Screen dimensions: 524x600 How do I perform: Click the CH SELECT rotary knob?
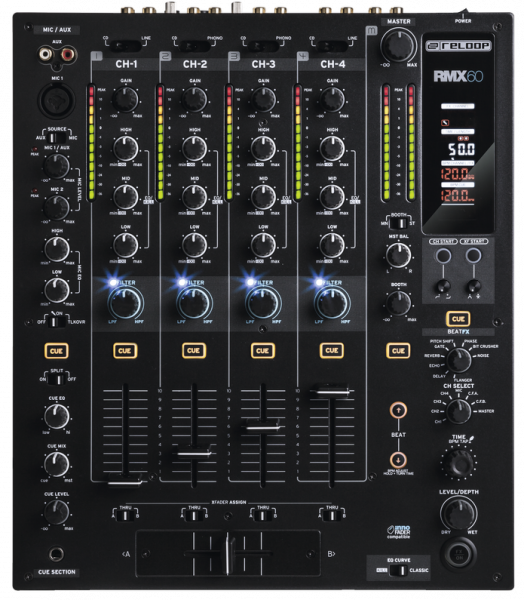point(459,411)
